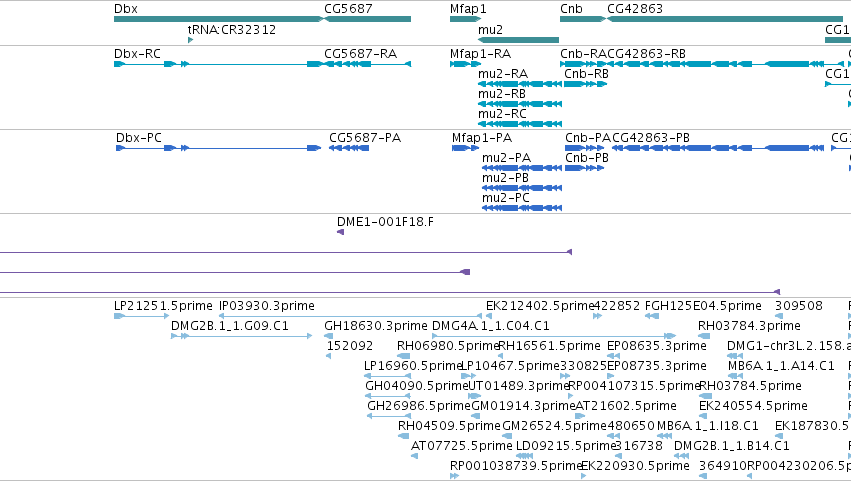Select the GM26524.5prime EST label
Screen dimensions: 851x481
pyautogui.click(x=554, y=427)
